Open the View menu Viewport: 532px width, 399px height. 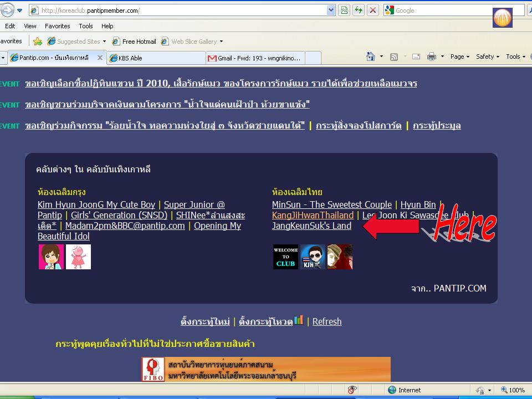point(30,26)
